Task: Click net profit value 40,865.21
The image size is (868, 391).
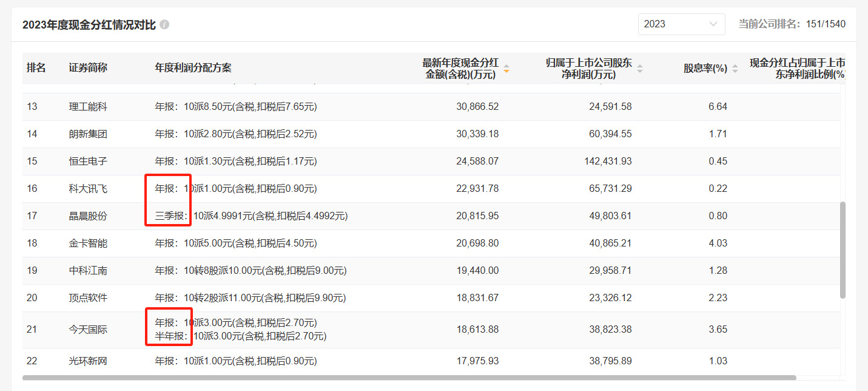Action: 611,243
